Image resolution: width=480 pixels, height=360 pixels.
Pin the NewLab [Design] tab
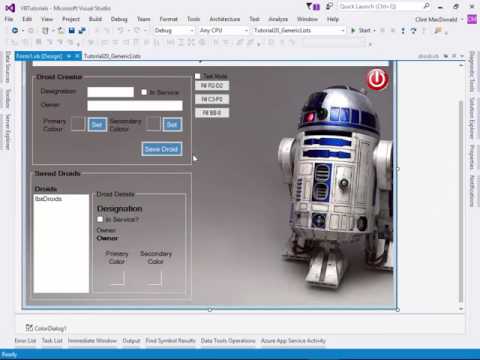pyautogui.click(x=69, y=56)
